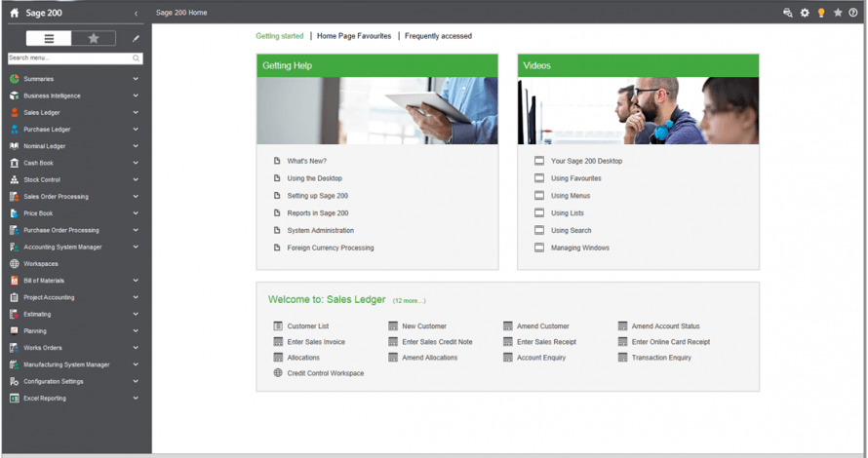Click the Works Orders icon
The height and width of the screenshot is (458, 868).
point(15,348)
